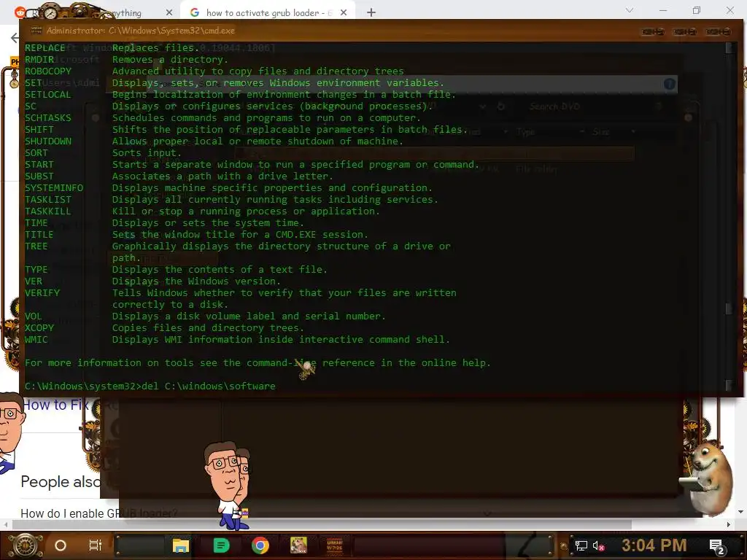The width and height of the screenshot is (747, 560).
Task: Click cmd scrollbar down arrow
Action: [x=729, y=384]
